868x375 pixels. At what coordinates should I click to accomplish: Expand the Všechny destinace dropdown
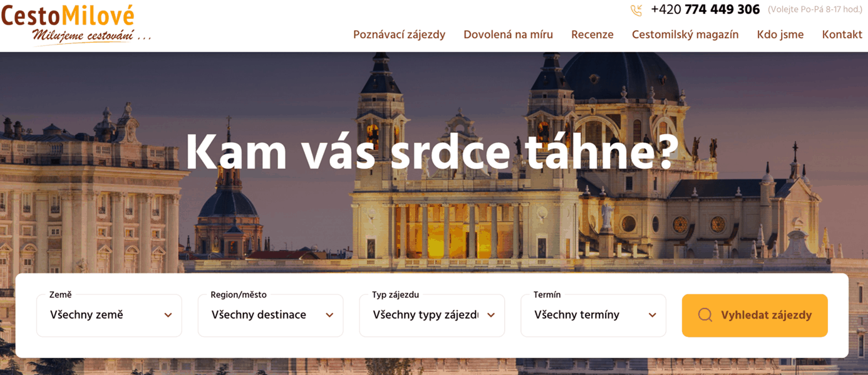(271, 315)
